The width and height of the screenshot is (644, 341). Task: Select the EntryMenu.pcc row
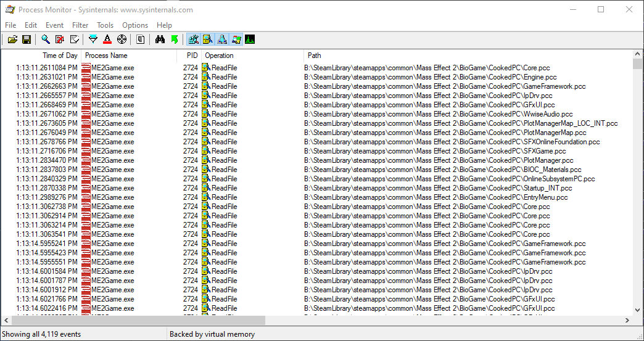click(x=317, y=197)
